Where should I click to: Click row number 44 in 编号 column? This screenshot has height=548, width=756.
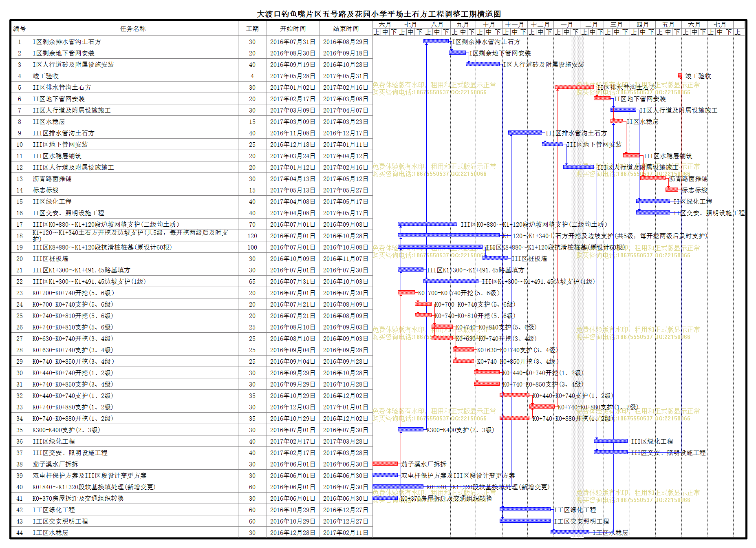[x=19, y=533]
